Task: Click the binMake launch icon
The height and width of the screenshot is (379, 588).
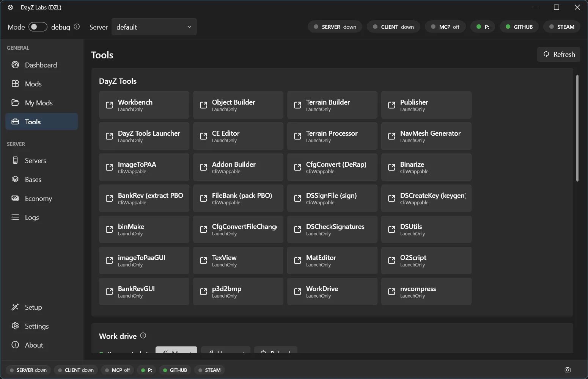Action: [109, 229]
